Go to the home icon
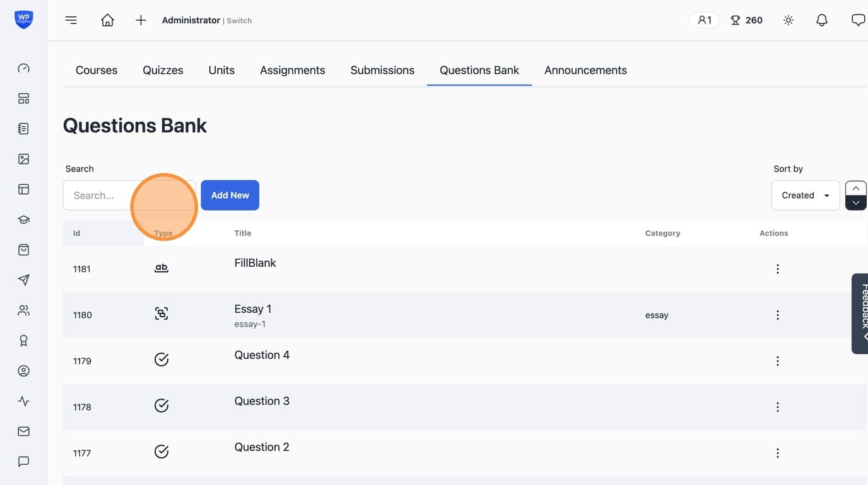The width and height of the screenshot is (868, 485). pos(107,20)
